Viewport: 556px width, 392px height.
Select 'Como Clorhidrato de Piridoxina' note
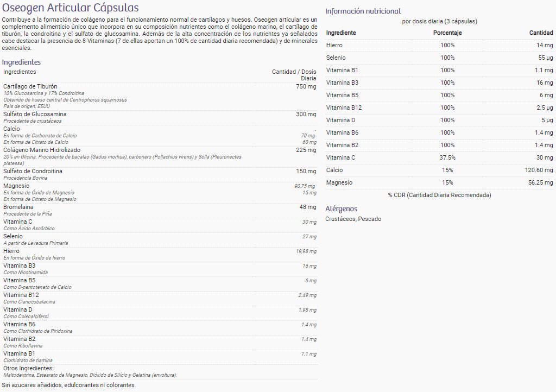tap(38, 331)
